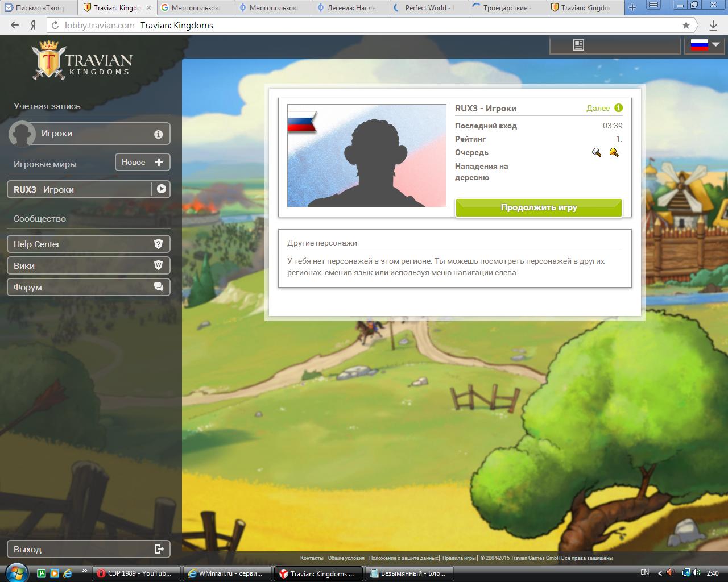Image resolution: width=728 pixels, height=582 pixels.
Task: Open the 'Правила игры' footer link
Action: pos(459,558)
